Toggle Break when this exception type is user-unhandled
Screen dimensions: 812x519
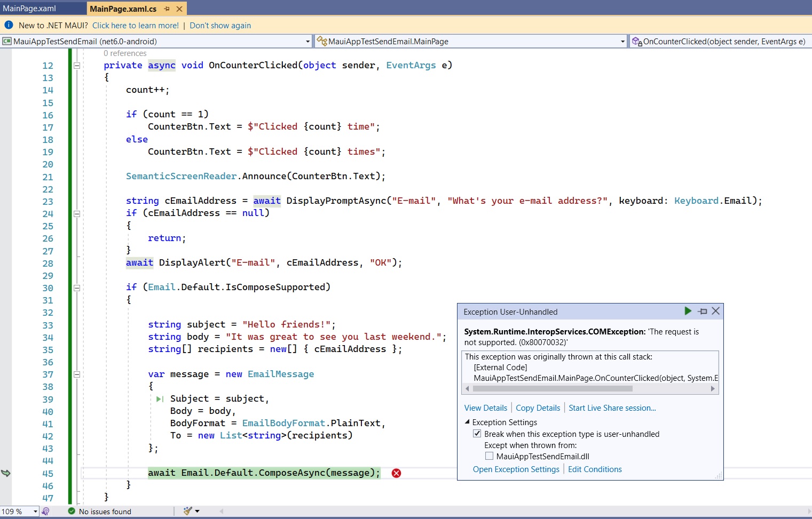(x=477, y=434)
